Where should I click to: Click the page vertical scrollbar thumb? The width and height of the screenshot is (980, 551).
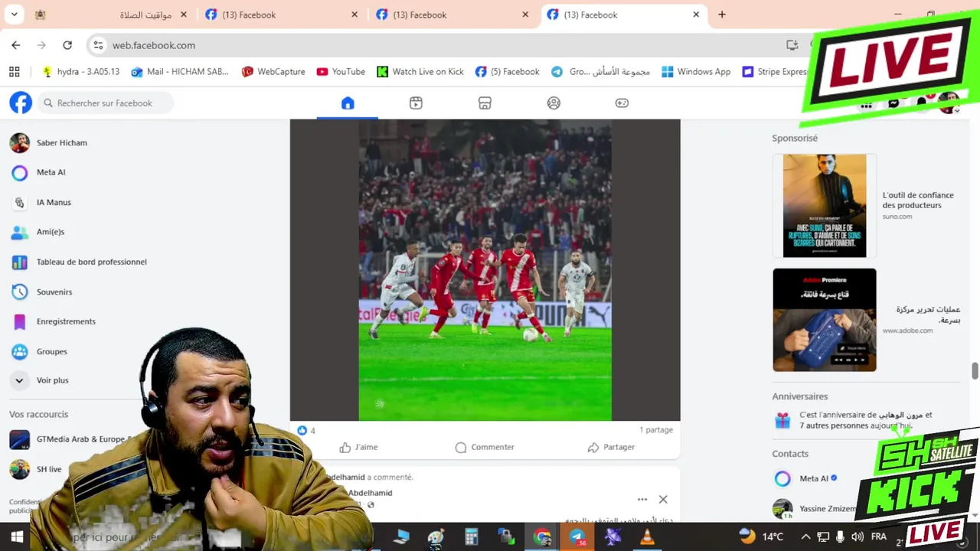click(975, 370)
